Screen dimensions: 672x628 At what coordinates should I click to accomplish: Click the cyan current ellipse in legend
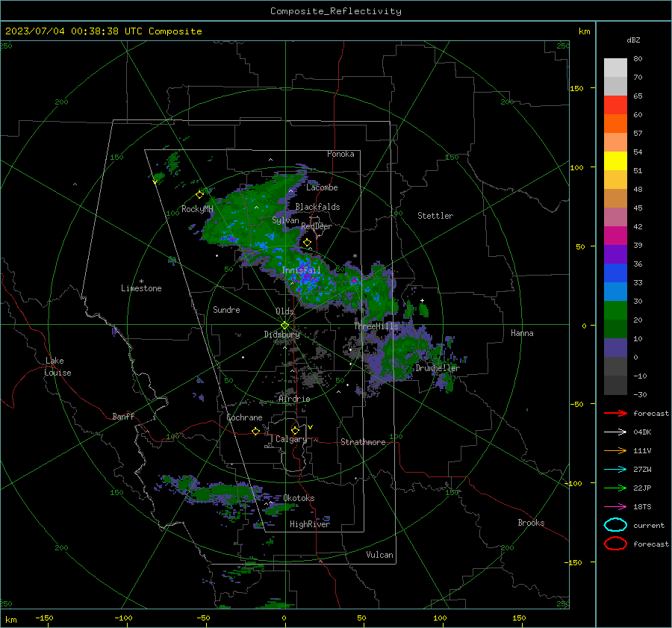[x=615, y=525]
